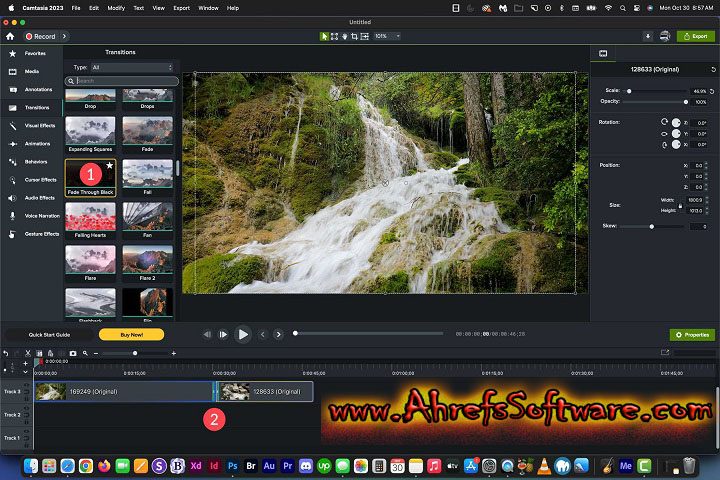Screen dimensions: 720x480
Task: Click the Skew slider handle
Action: [x=652, y=226]
